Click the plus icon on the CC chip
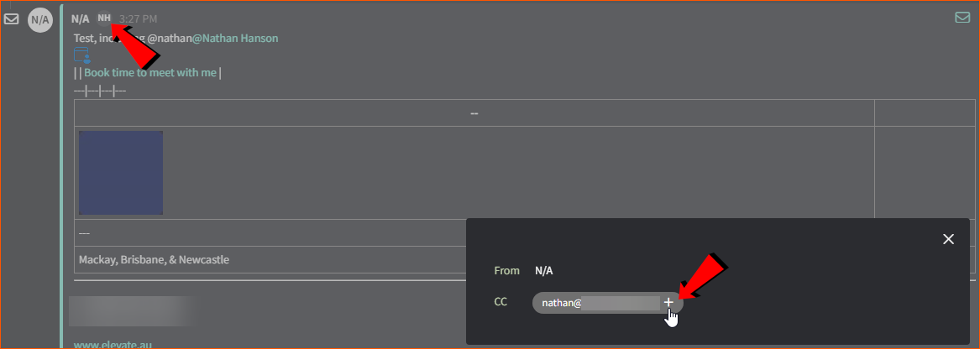Screen dimensions: 980x349 (668, 302)
